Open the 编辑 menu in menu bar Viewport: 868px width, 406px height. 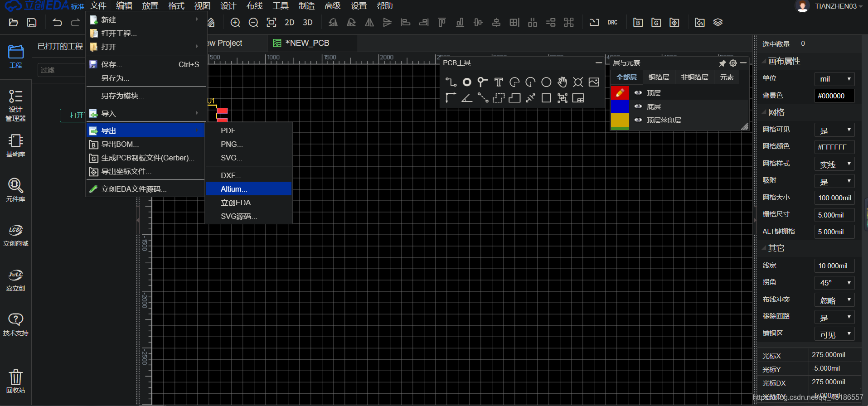124,6
